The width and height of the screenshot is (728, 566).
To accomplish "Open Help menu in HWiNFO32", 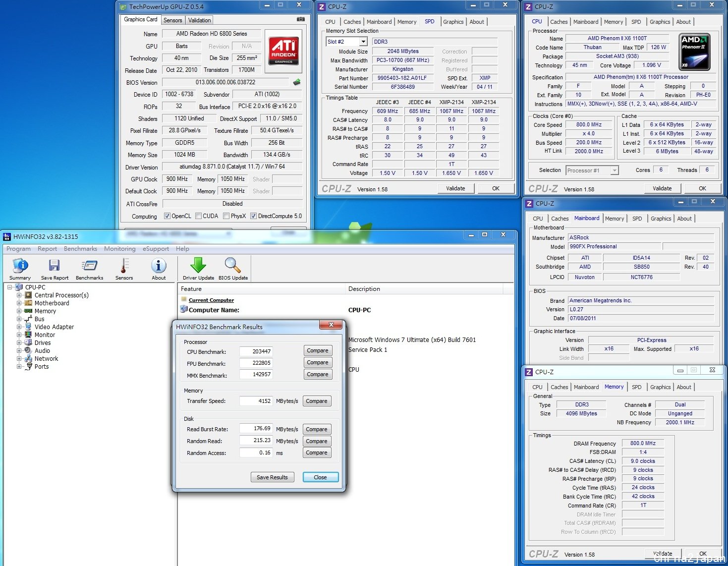I will [x=182, y=249].
